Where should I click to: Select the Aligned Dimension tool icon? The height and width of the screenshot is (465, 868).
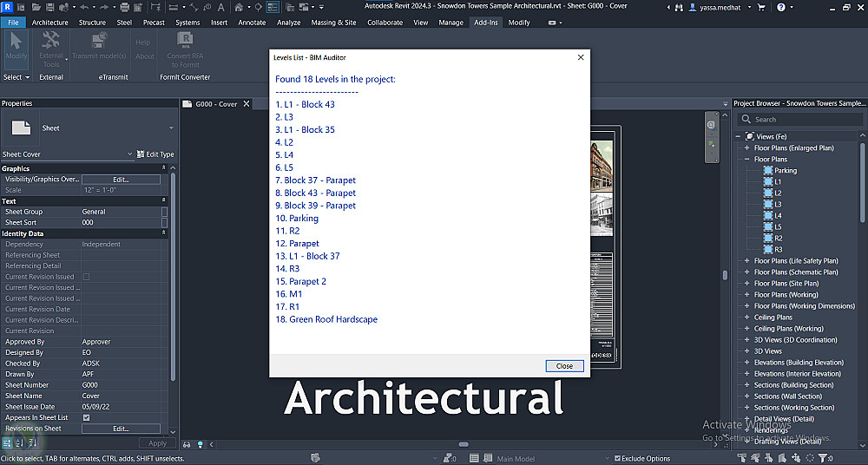pos(194,7)
